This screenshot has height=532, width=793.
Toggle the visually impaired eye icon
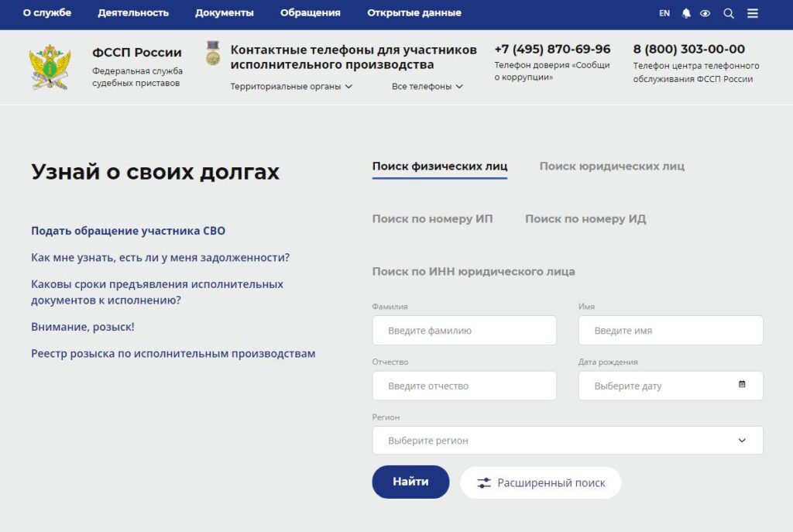[705, 13]
